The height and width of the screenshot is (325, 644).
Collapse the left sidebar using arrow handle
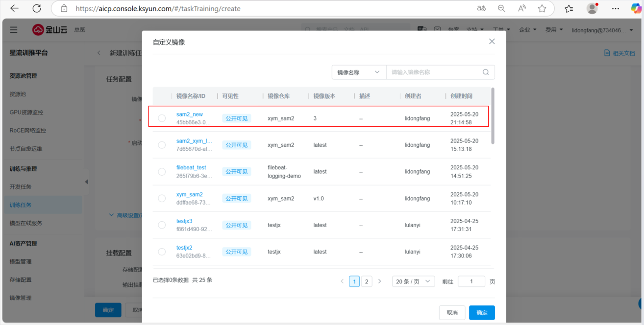[87, 182]
